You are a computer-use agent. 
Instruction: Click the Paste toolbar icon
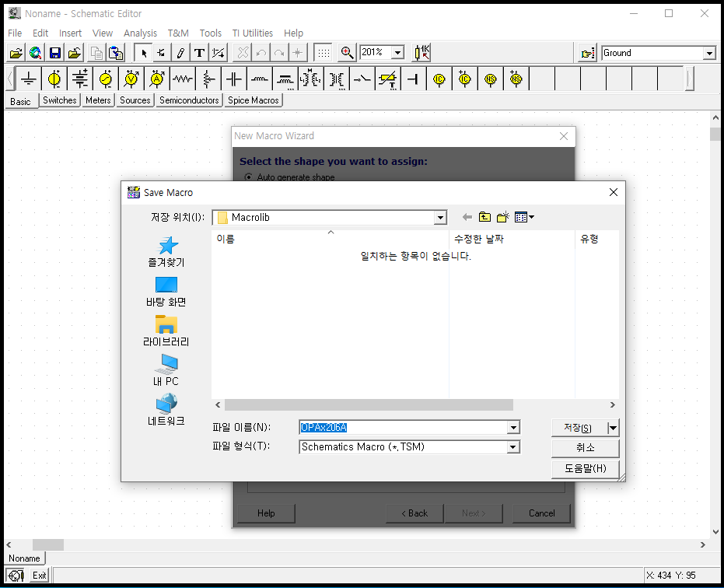[x=116, y=53]
